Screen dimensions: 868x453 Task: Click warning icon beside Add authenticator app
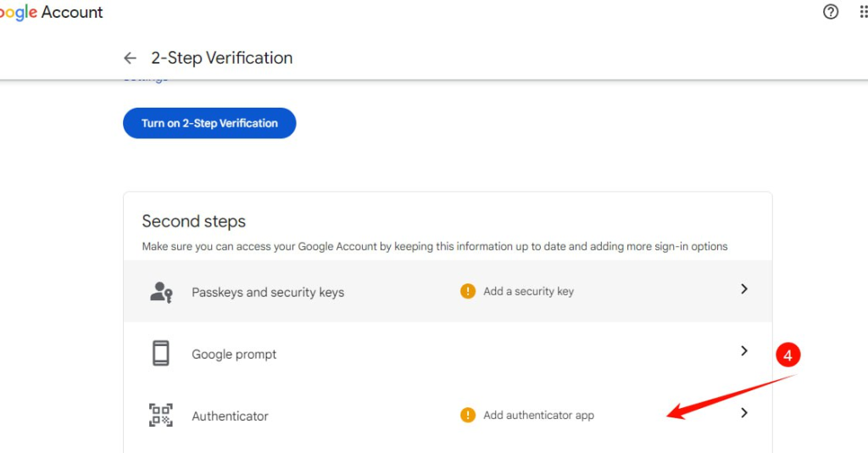[x=468, y=415]
